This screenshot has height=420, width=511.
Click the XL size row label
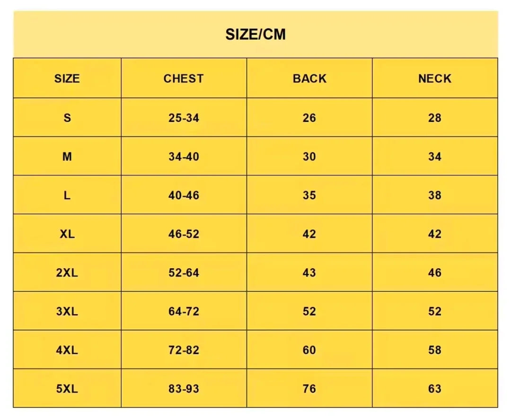[x=67, y=234]
